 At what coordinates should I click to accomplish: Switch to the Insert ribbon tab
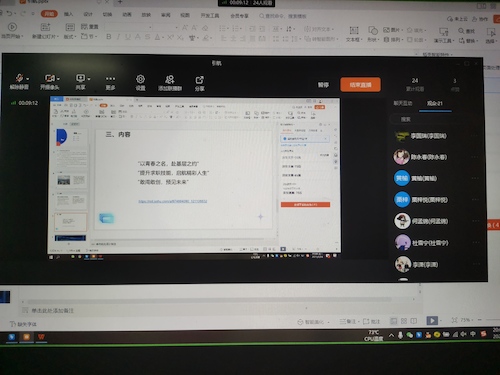(68, 14)
